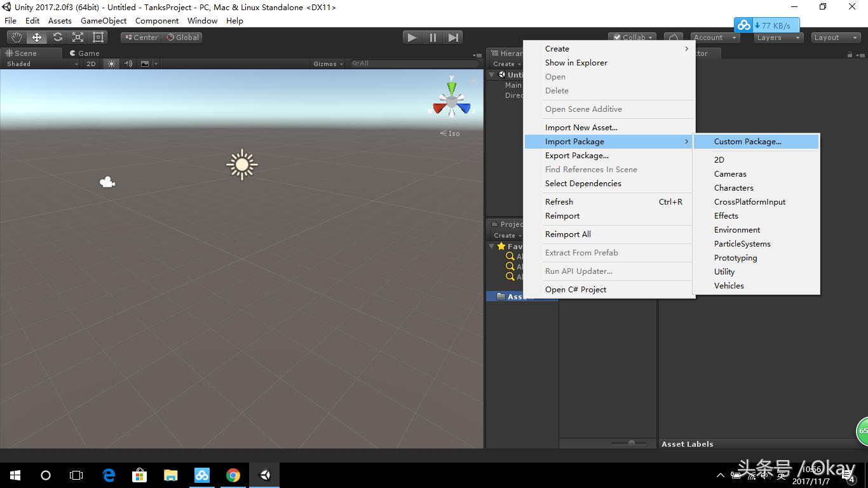Toggle 2D view mode
The height and width of the screenshot is (488, 868).
(x=91, y=64)
